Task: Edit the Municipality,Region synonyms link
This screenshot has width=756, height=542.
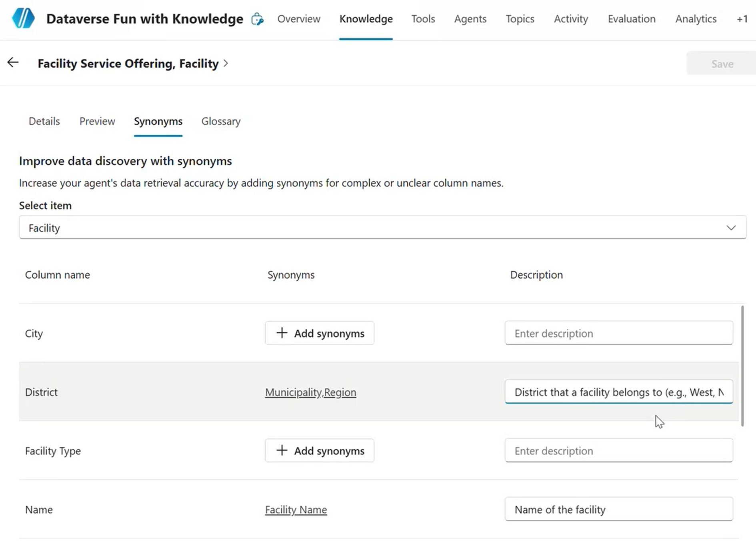Action: tap(310, 392)
